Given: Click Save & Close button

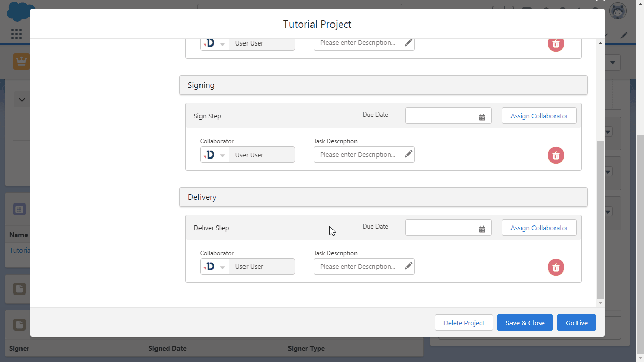Looking at the screenshot, I should coord(524,323).
